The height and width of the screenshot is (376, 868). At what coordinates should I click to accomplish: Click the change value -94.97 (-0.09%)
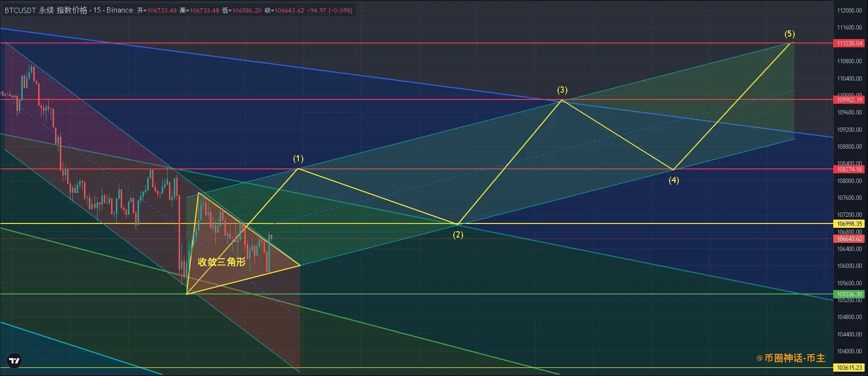[330, 10]
